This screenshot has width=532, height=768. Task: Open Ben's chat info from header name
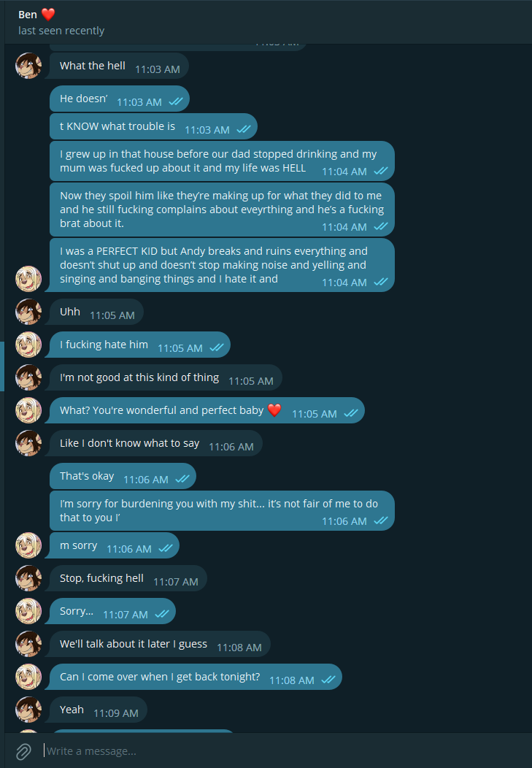28,15
